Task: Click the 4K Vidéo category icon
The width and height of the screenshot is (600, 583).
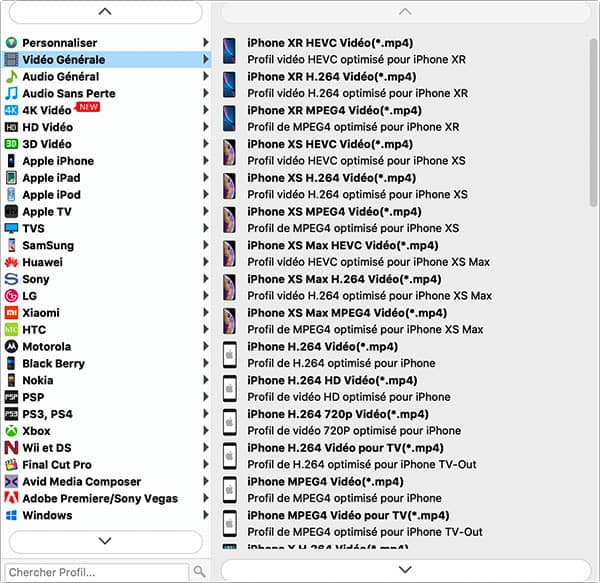Action: click(12, 110)
